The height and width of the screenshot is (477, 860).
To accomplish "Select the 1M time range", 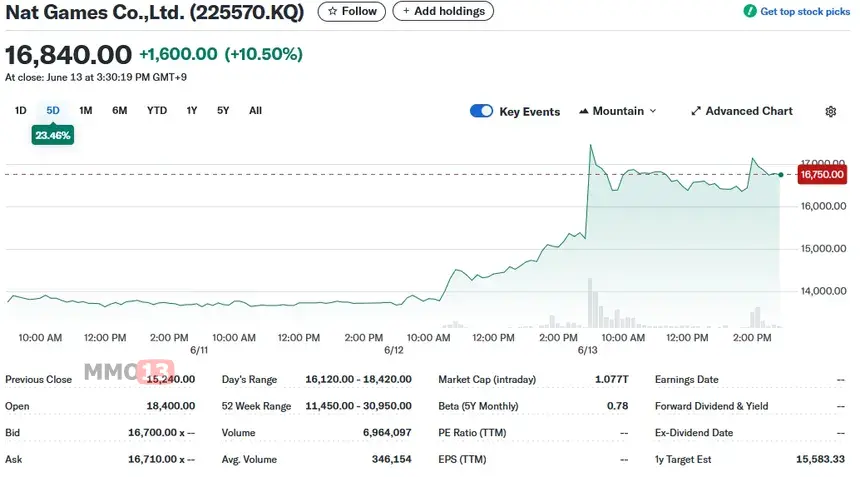I will 86,111.
